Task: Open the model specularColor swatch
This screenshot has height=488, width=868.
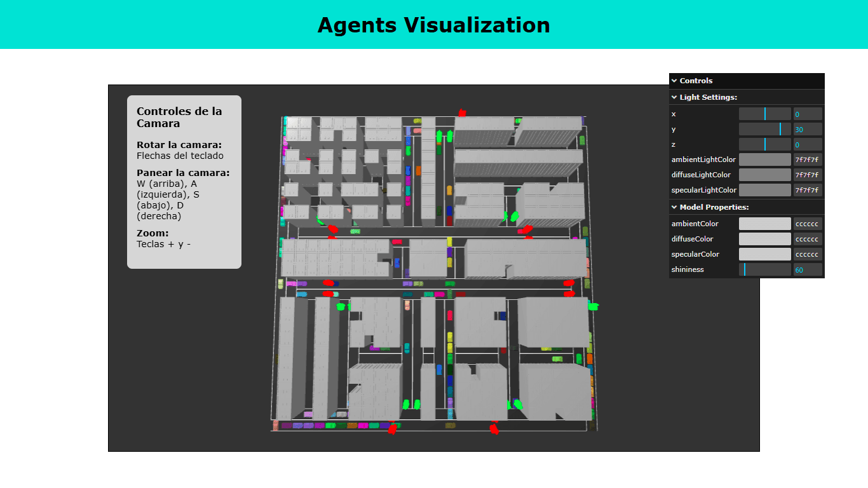Action: 765,254
